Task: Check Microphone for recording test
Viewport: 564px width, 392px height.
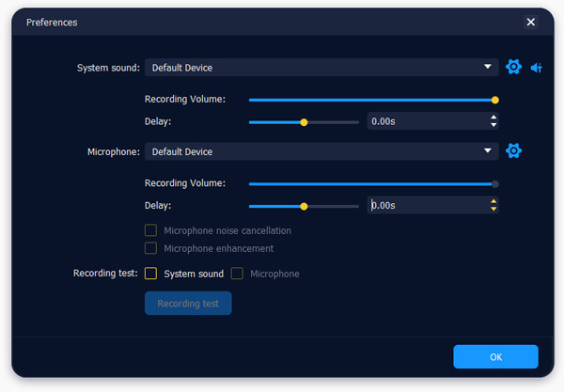Action: [237, 274]
